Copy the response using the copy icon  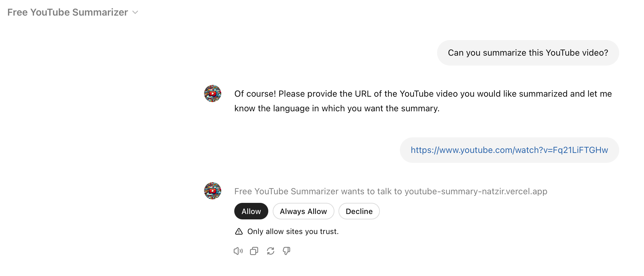coord(254,251)
